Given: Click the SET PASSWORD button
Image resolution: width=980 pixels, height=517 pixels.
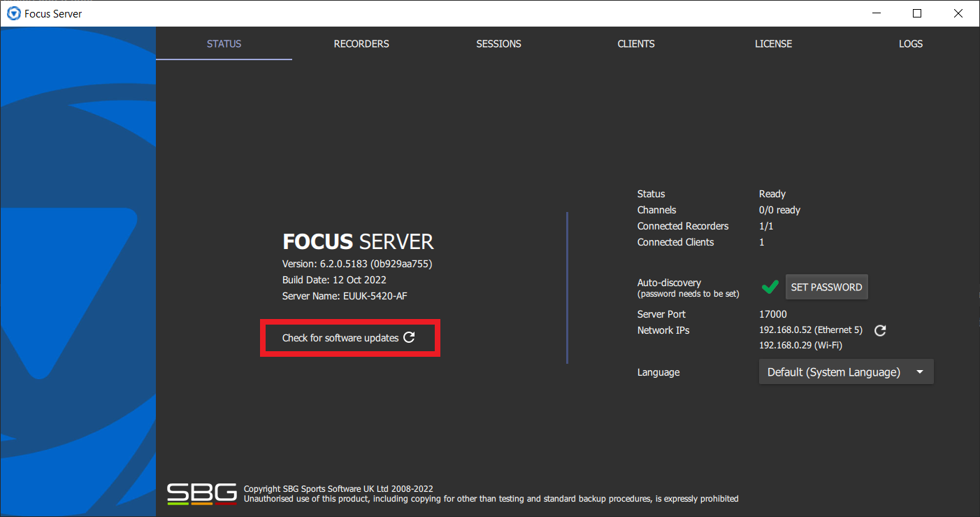Looking at the screenshot, I should [826, 287].
